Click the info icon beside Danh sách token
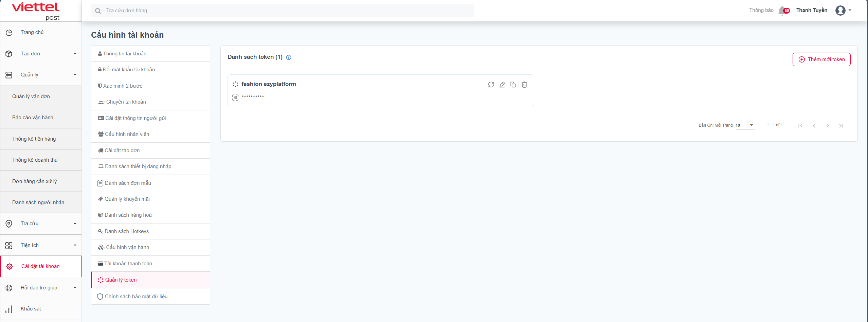868x322 pixels. [x=289, y=57]
